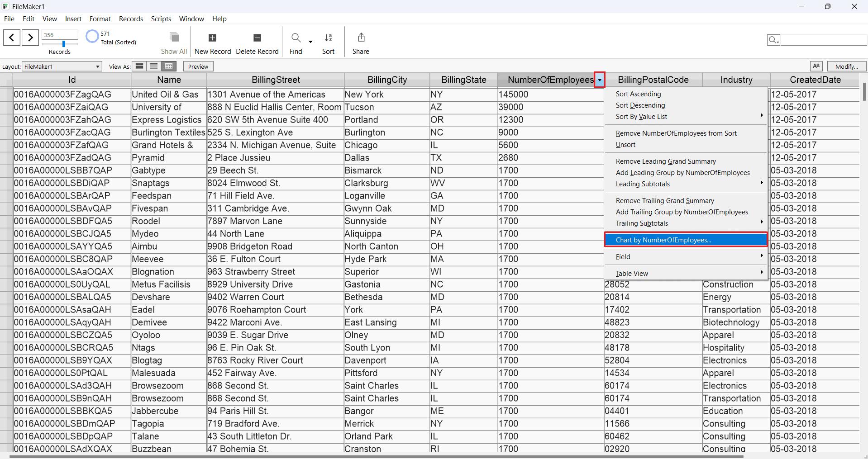The width and height of the screenshot is (868, 459).
Task: Go to the next record arrow
Action: point(30,37)
